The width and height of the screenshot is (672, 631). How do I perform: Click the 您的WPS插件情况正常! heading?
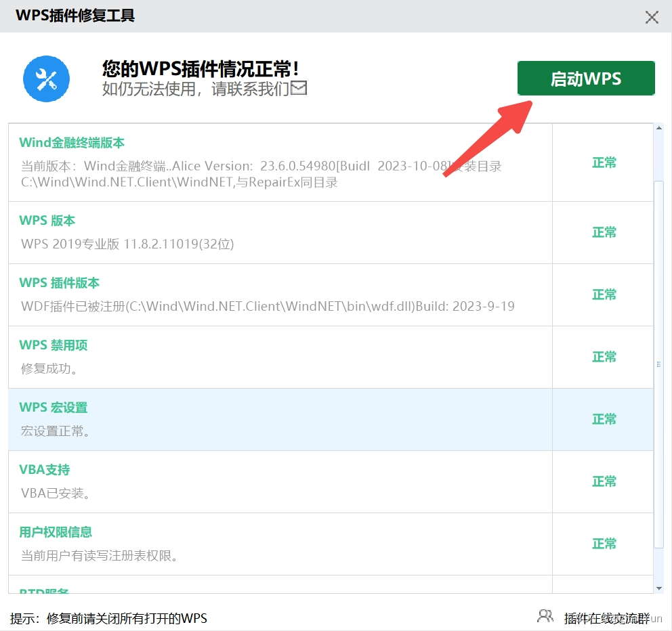[200, 68]
